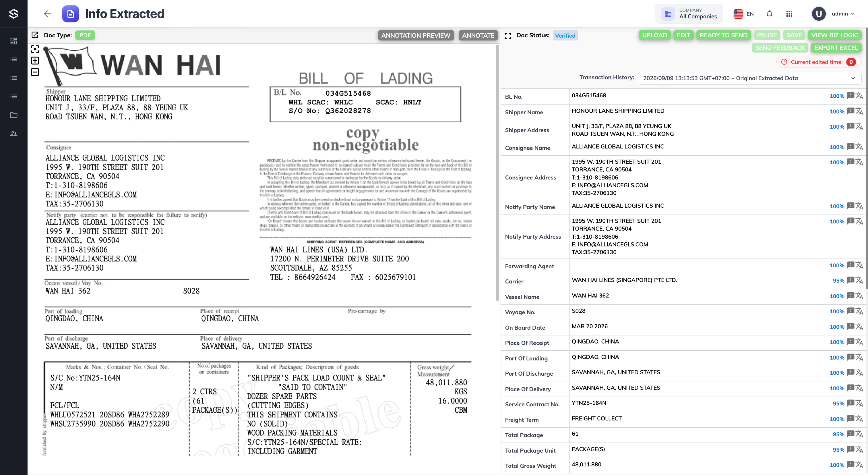Open the apps grid launcher
868x475 pixels.
[x=789, y=14]
